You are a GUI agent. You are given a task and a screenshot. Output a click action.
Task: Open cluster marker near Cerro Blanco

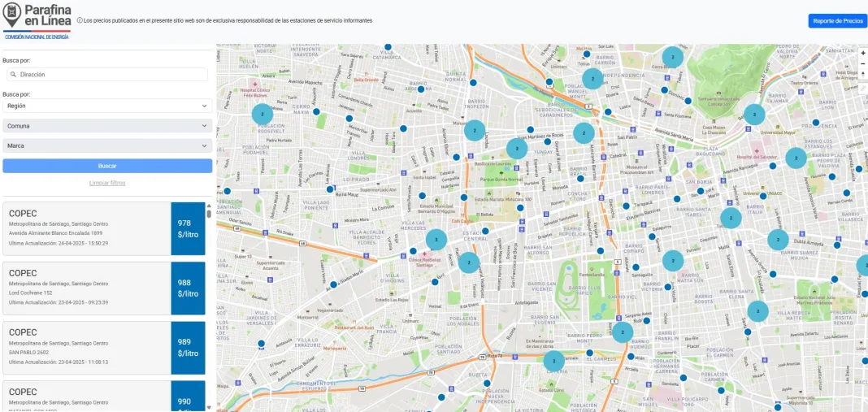tap(673, 57)
